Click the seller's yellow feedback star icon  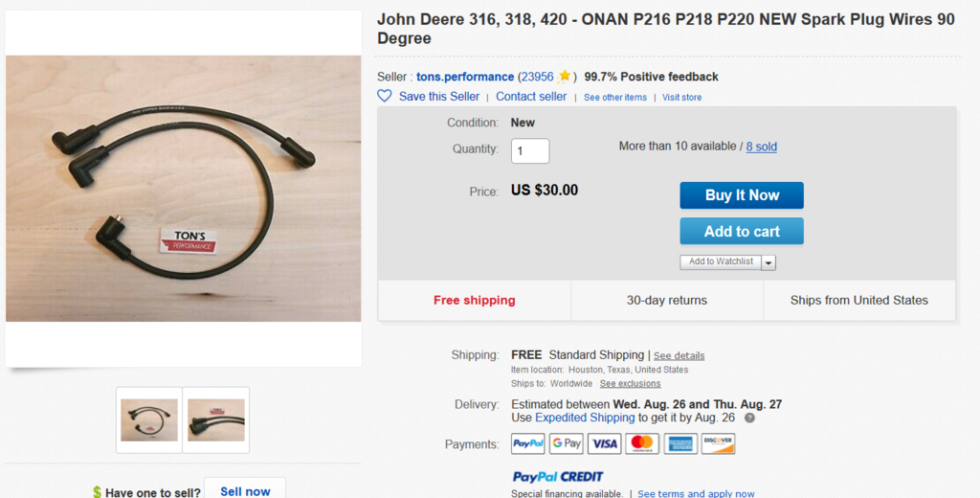565,77
